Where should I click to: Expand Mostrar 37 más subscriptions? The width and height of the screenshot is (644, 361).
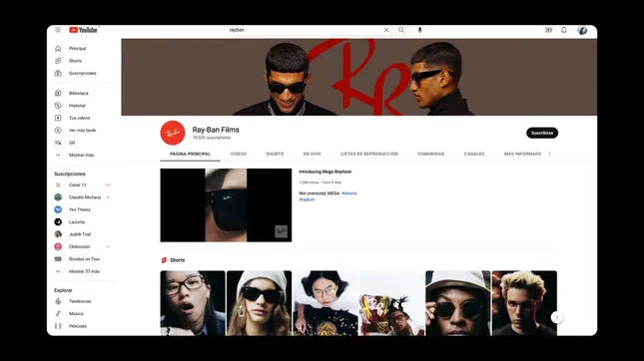[85, 271]
